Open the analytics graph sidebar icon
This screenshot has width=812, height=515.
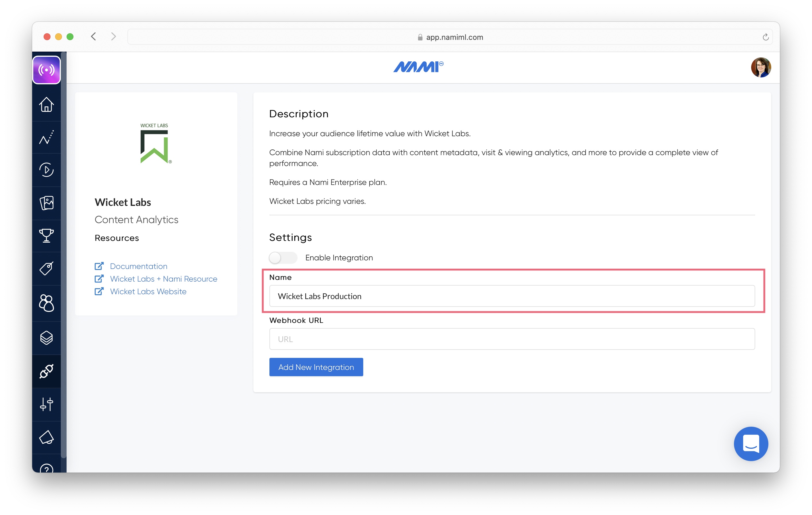[46, 137]
